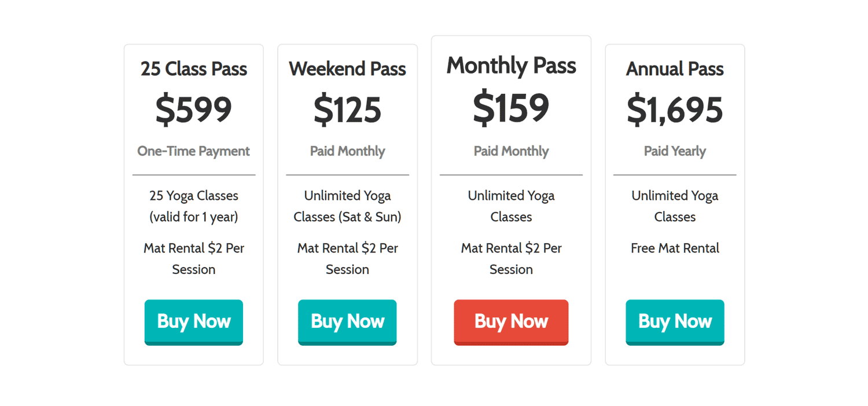Viewport: 868px width, 406px height.
Task: Click Buy Now for the 25 Class Pass
Action: [x=193, y=321]
